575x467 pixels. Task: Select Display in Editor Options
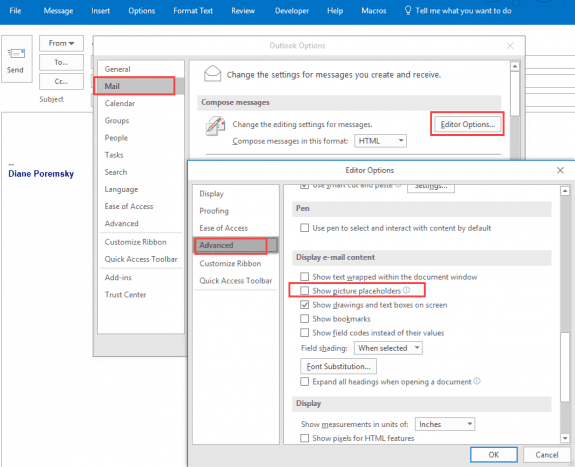pyautogui.click(x=236, y=194)
